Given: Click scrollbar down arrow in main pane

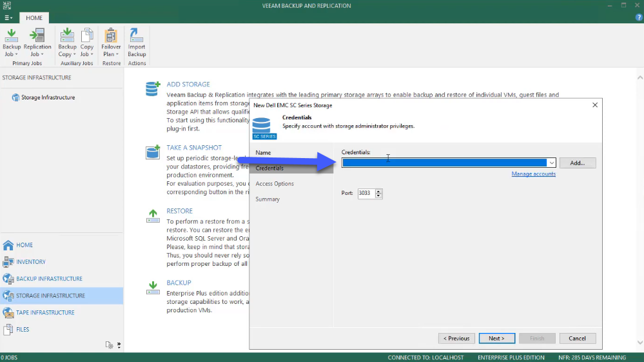Looking at the screenshot, I should coord(640,342).
